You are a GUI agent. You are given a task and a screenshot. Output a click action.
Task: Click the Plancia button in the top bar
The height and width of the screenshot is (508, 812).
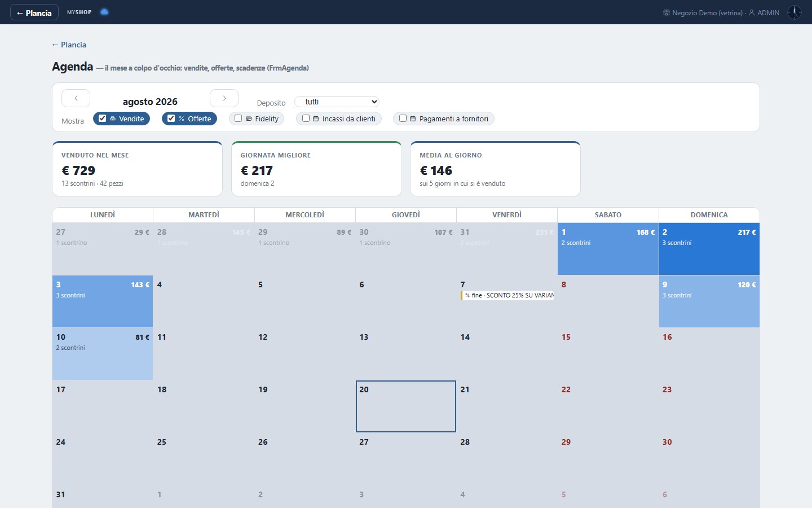tap(34, 12)
